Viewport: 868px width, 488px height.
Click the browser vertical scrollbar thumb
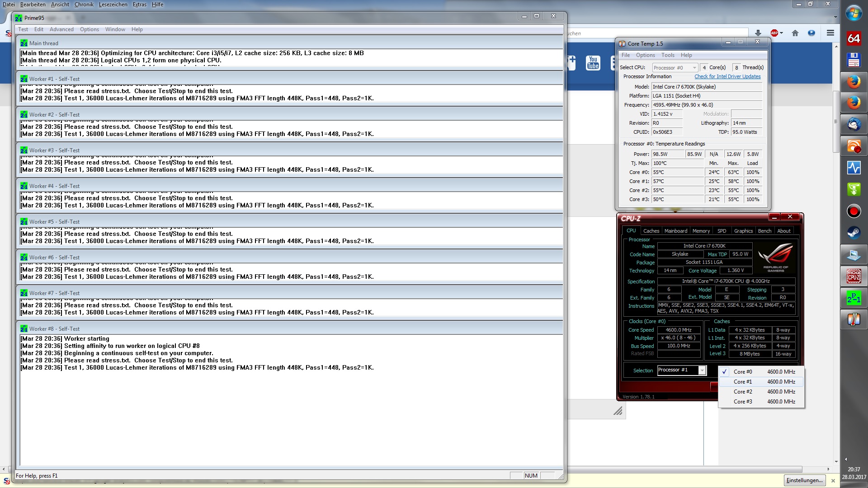tap(836, 122)
